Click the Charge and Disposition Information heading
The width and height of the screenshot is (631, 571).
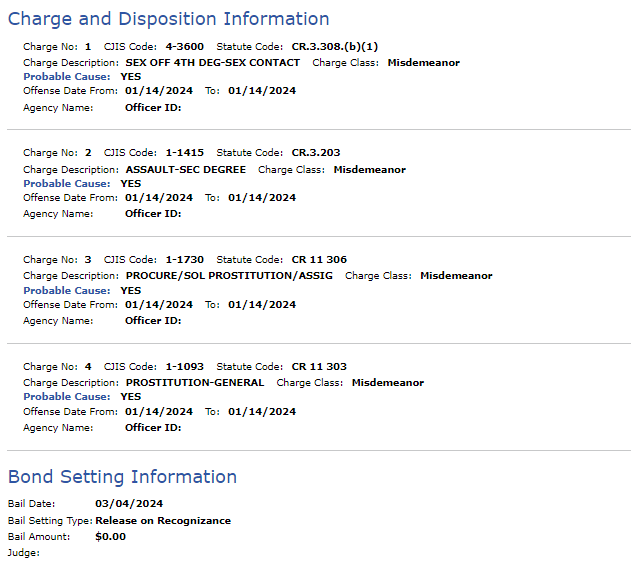click(169, 19)
